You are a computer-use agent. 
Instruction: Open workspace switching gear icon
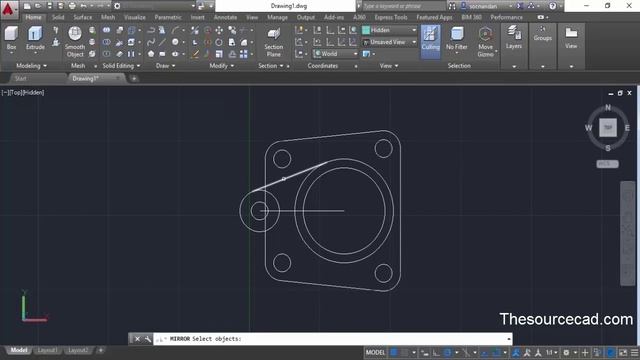pyautogui.click(x=566, y=352)
